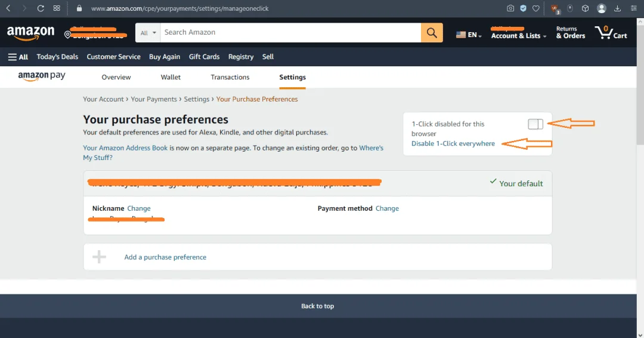Open Today's Deals
644x338 pixels.
[x=57, y=57]
